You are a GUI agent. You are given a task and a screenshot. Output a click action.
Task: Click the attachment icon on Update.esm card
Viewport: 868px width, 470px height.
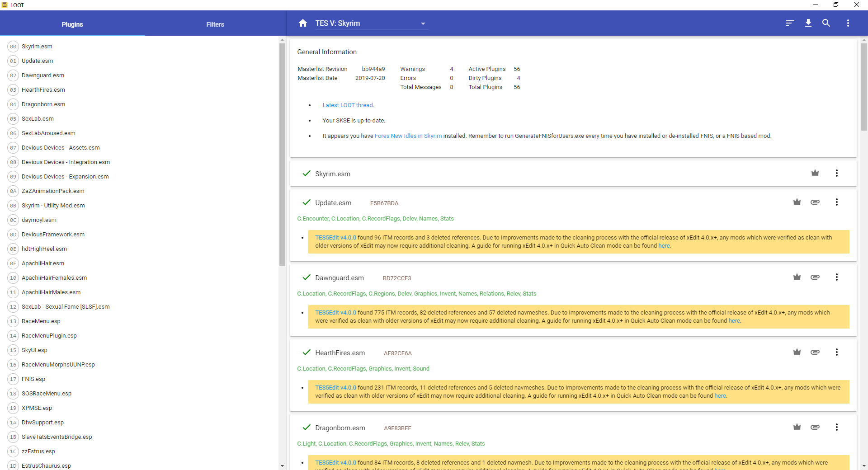[x=815, y=202]
